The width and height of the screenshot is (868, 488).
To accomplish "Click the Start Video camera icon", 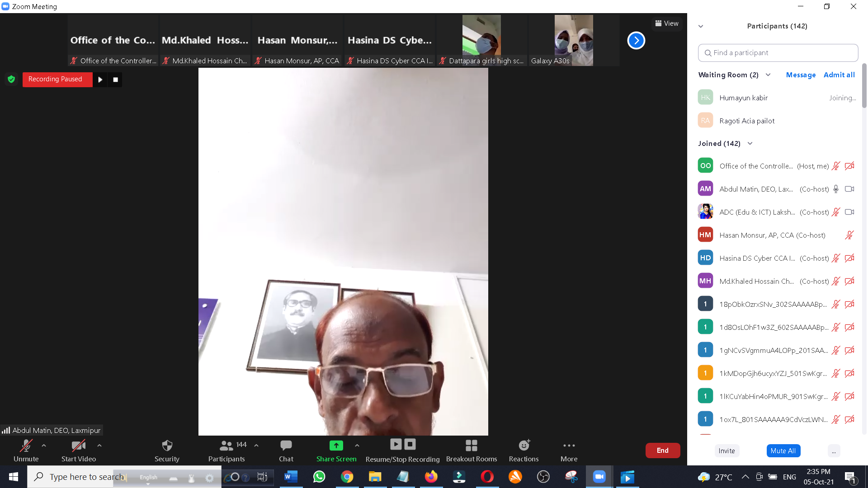I will coord(78,446).
